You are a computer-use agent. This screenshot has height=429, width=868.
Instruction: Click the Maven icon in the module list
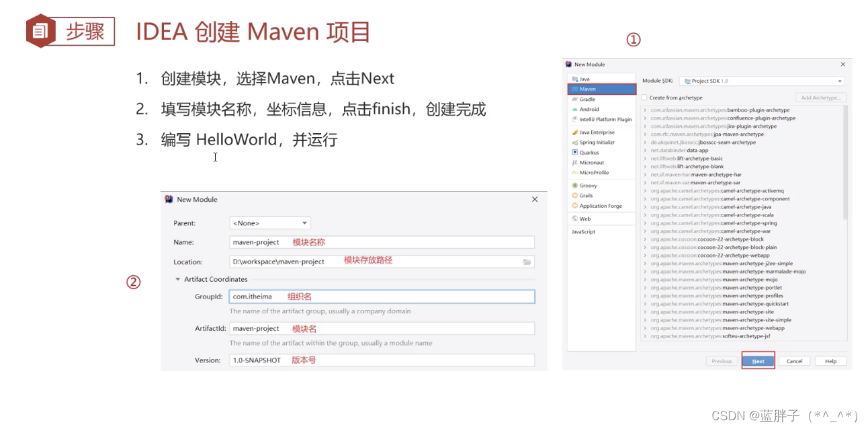click(574, 89)
